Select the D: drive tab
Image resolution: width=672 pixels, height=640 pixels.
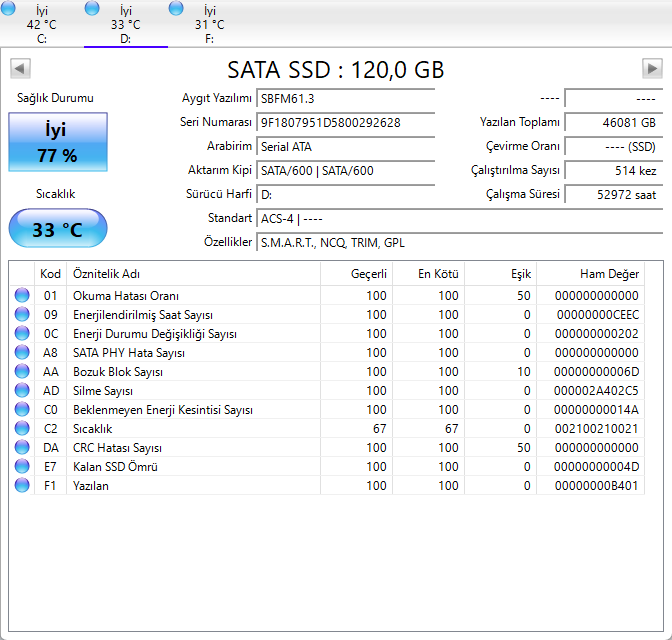click(x=125, y=24)
